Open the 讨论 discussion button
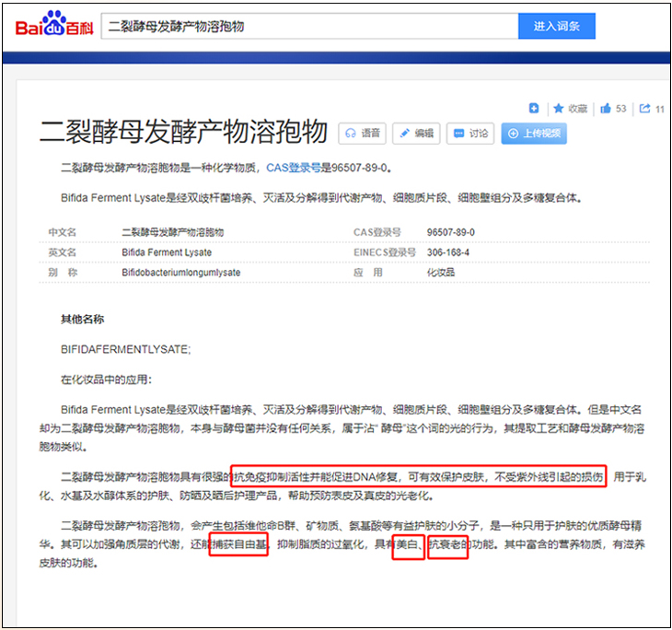Screen dimensions: 672x630 coord(470,134)
